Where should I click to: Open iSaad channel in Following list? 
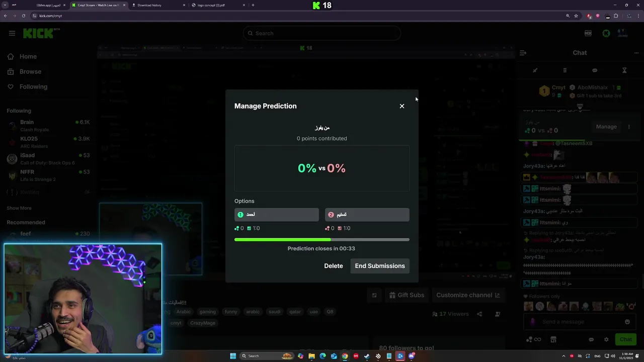tap(48, 158)
